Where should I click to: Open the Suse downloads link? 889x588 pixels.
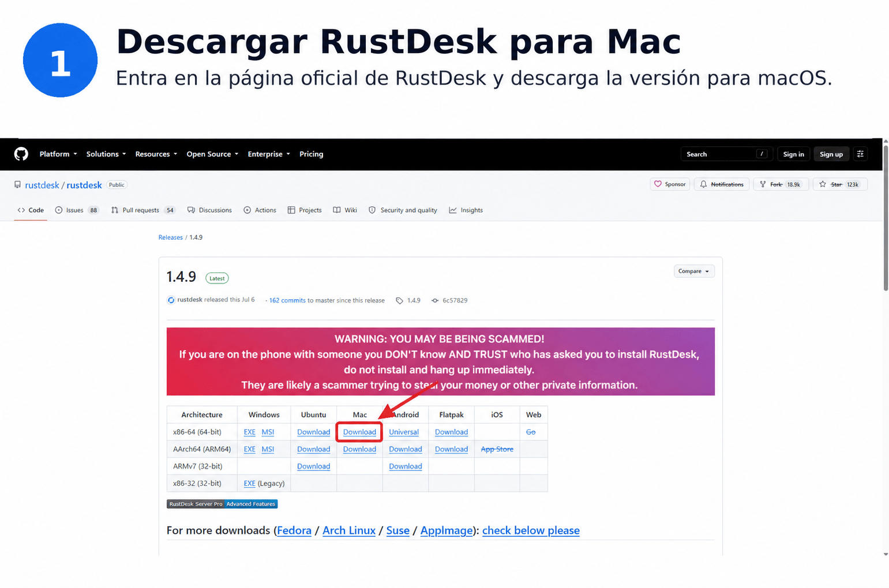coord(398,530)
